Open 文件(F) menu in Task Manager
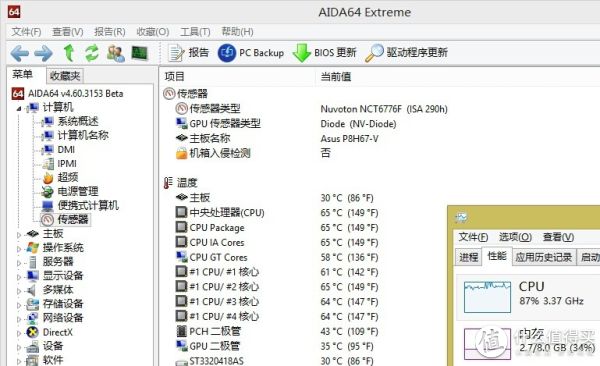 point(473,237)
